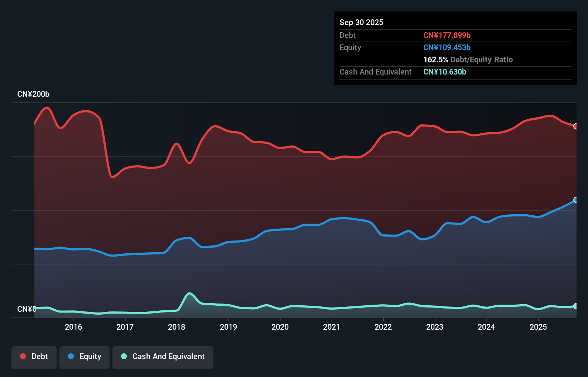Click the 162.5% Debt/Equity Ratio text
The width and height of the screenshot is (588, 377).
468,59
